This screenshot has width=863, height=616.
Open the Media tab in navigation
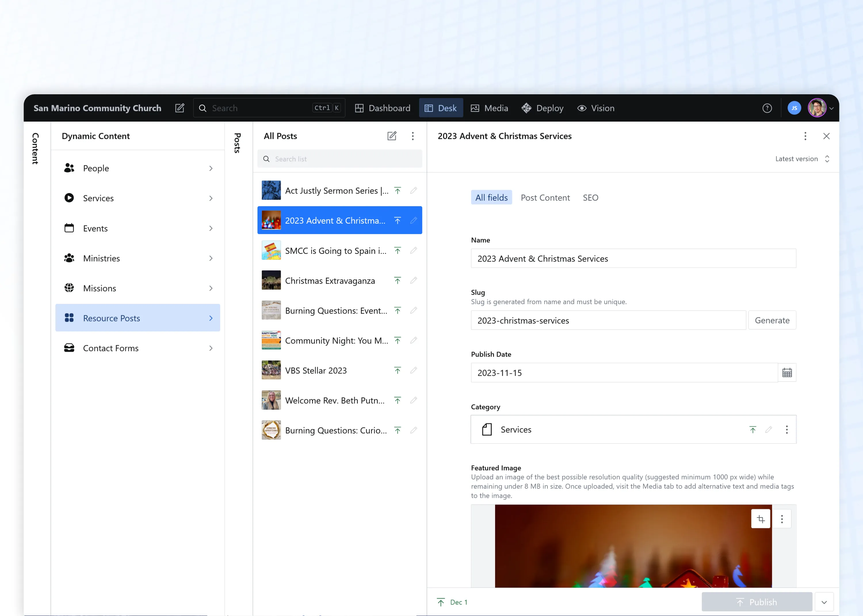pos(489,108)
